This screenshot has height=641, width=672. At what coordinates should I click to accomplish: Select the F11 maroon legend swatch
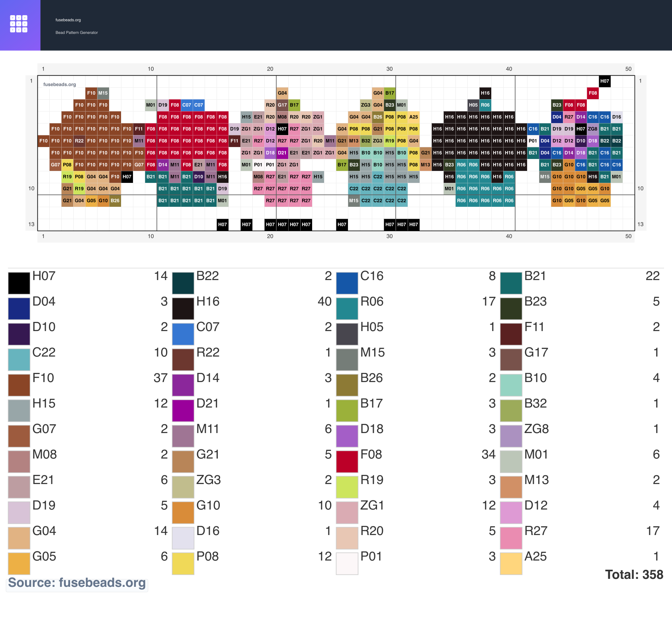tap(511, 334)
